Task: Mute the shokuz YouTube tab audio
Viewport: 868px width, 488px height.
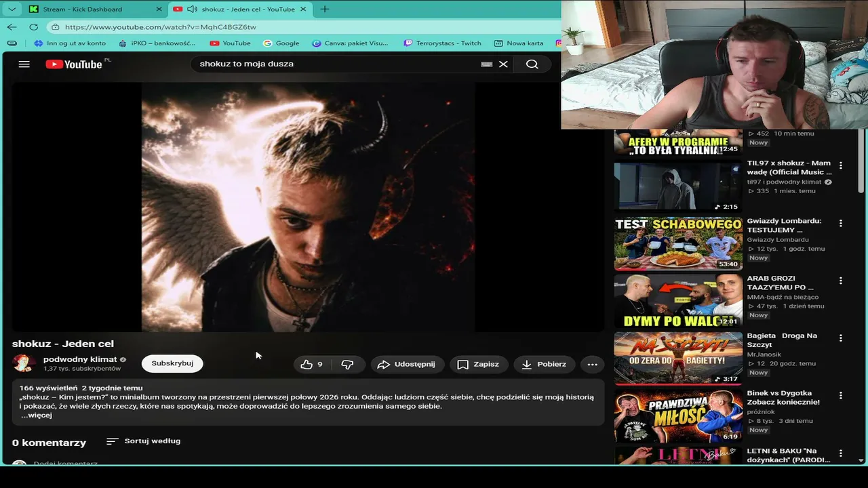Action: 192,9
